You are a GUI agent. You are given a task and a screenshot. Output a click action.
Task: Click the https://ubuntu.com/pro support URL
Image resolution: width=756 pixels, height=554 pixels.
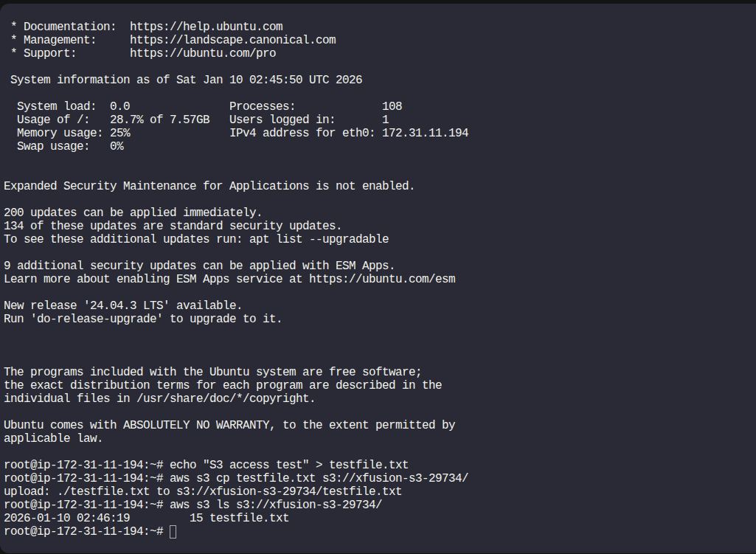click(x=203, y=53)
